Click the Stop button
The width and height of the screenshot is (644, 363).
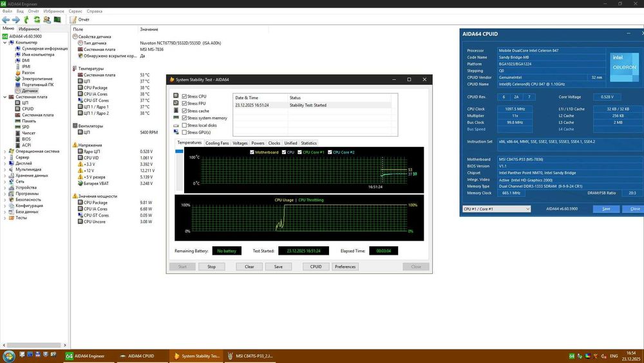coord(211,266)
